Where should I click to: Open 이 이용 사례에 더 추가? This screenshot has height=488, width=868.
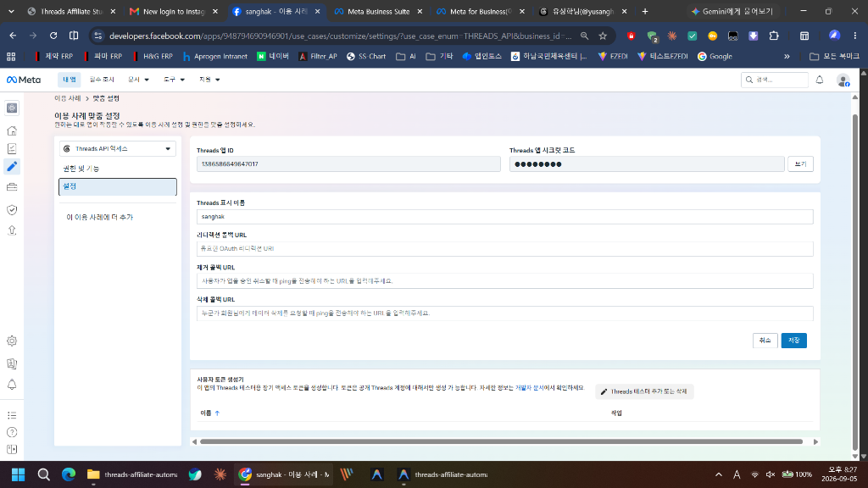[x=100, y=217]
